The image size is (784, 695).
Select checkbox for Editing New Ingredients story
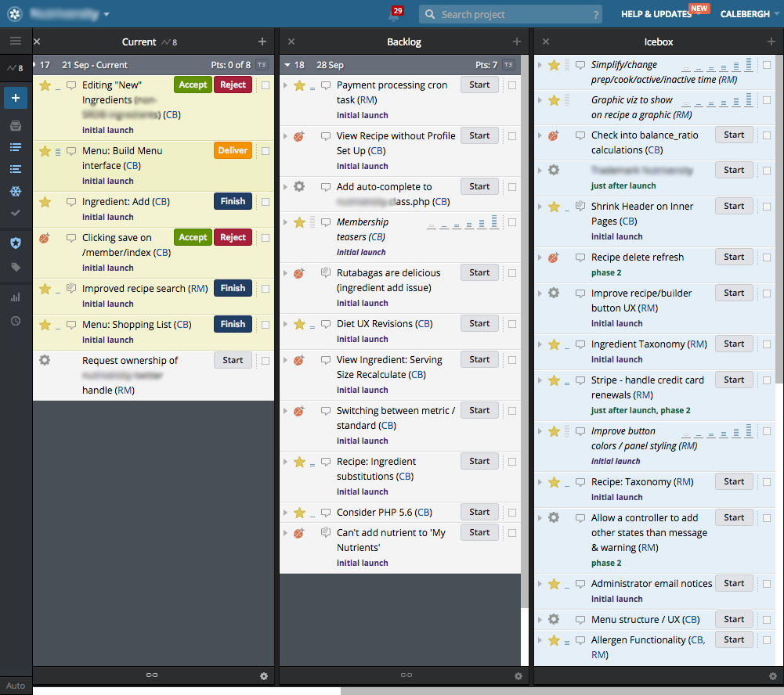[x=266, y=85]
